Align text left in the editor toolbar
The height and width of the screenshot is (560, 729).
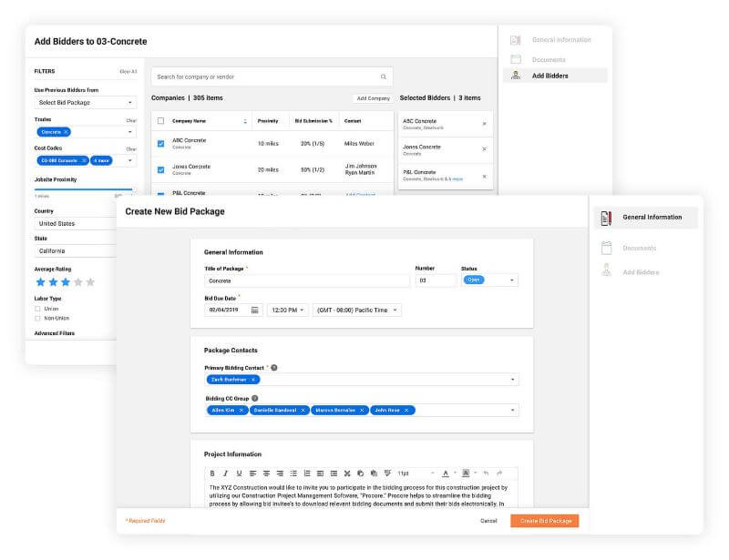coord(252,473)
